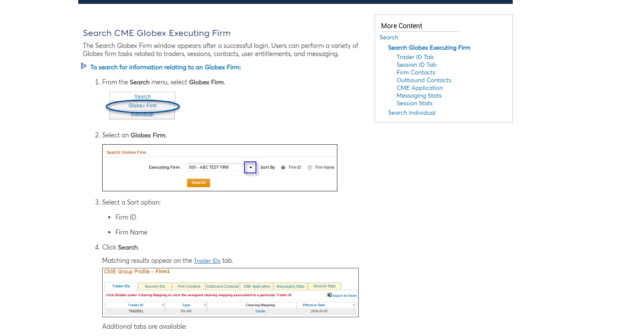The height and width of the screenshot is (336, 644).
Task: Open the Messaging Stats link in More Content
Action: pyautogui.click(x=419, y=95)
